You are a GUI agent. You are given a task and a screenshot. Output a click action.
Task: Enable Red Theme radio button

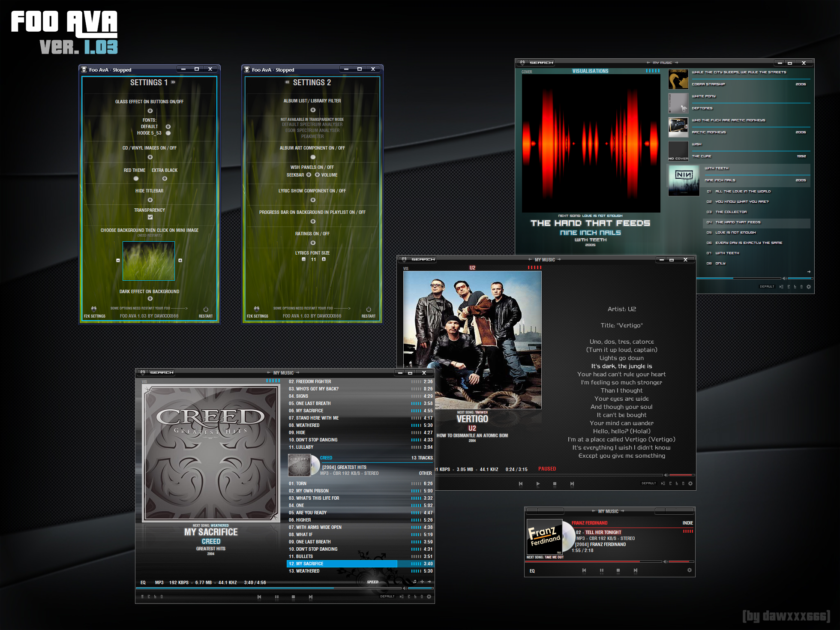tap(136, 178)
